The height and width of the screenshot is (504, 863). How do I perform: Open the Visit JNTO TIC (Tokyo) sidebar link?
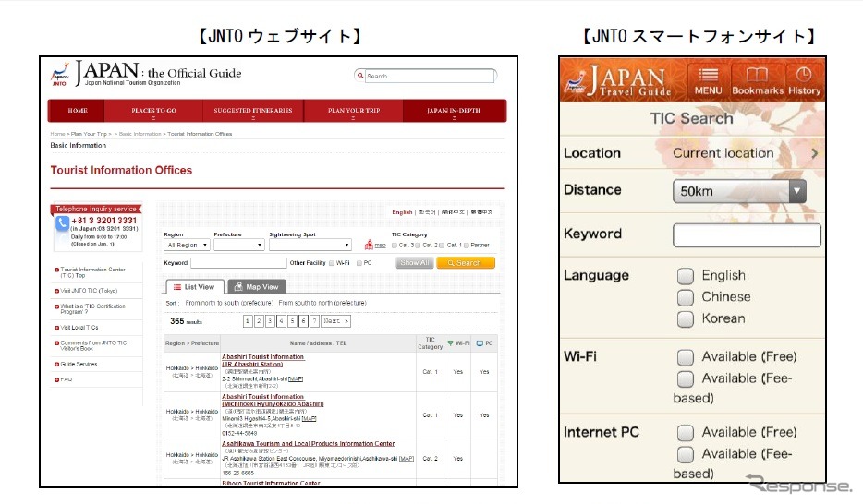coord(89,291)
